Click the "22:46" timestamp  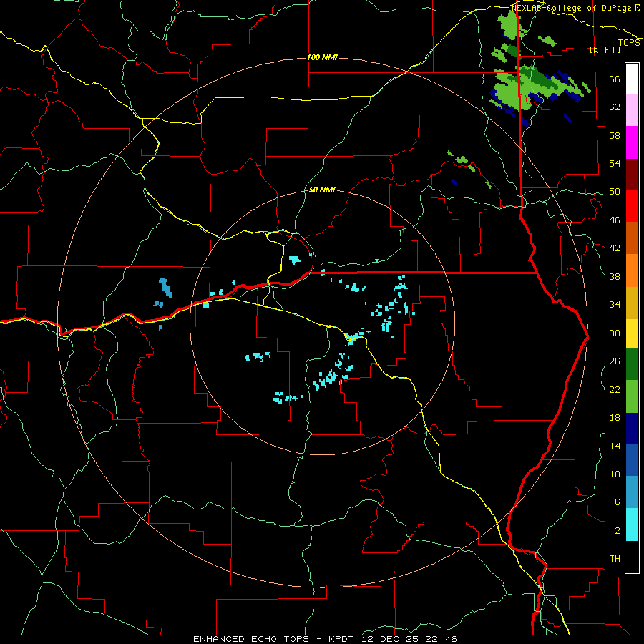441,639
